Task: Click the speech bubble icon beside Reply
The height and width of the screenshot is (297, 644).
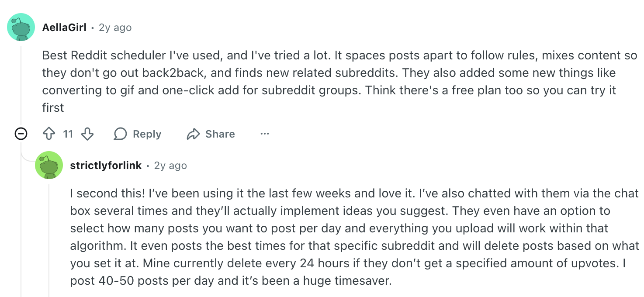Action: point(120,134)
